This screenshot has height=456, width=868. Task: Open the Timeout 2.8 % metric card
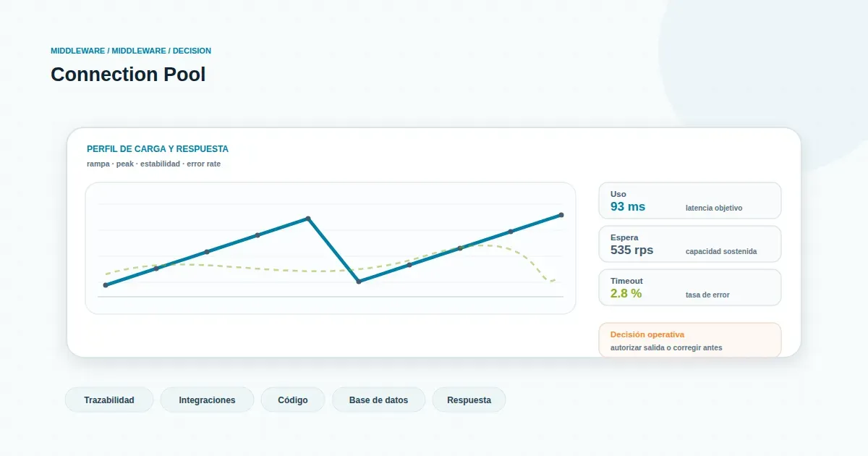tap(690, 287)
